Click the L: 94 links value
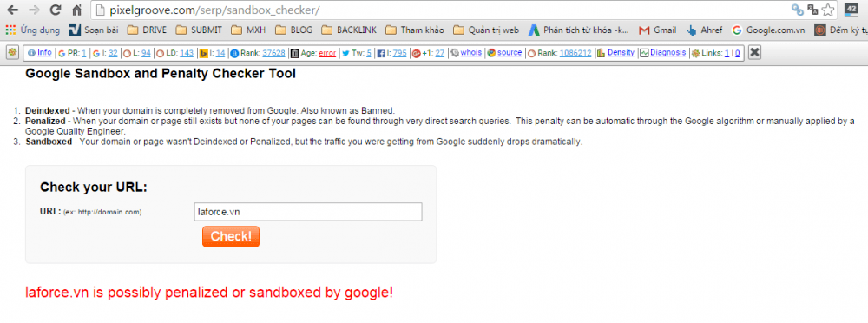This screenshot has width=868, height=323. point(146,53)
